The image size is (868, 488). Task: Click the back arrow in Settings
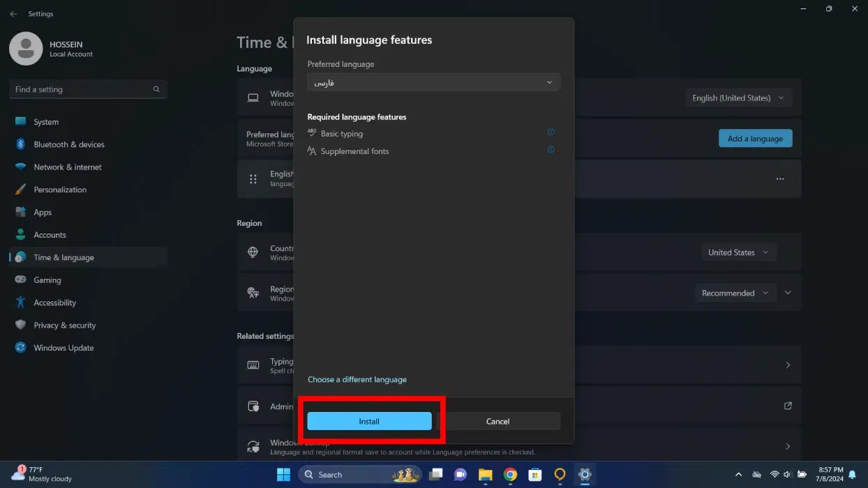pyautogui.click(x=13, y=14)
